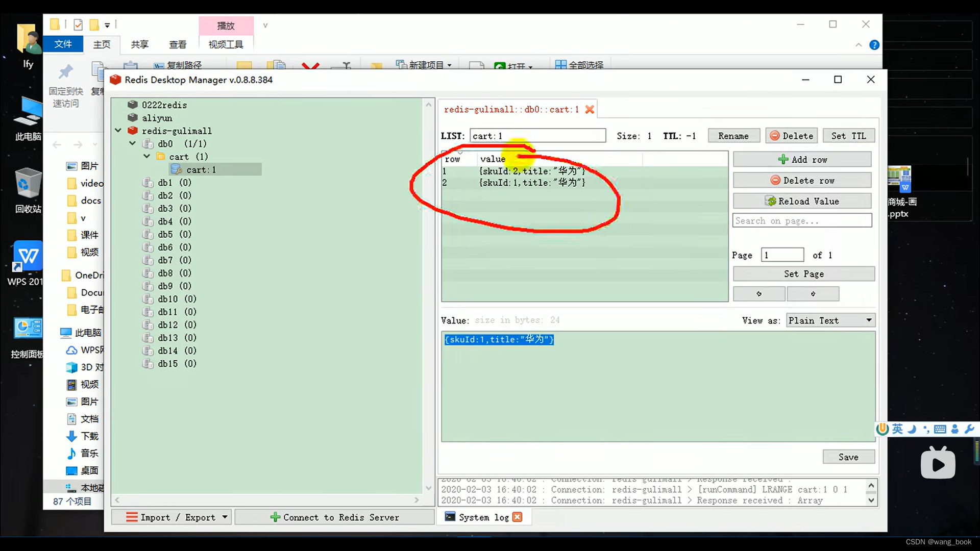Close the redis-gulimall::db0::cart:1 tab
The height and width of the screenshot is (551, 980).
[x=590, y=109]
